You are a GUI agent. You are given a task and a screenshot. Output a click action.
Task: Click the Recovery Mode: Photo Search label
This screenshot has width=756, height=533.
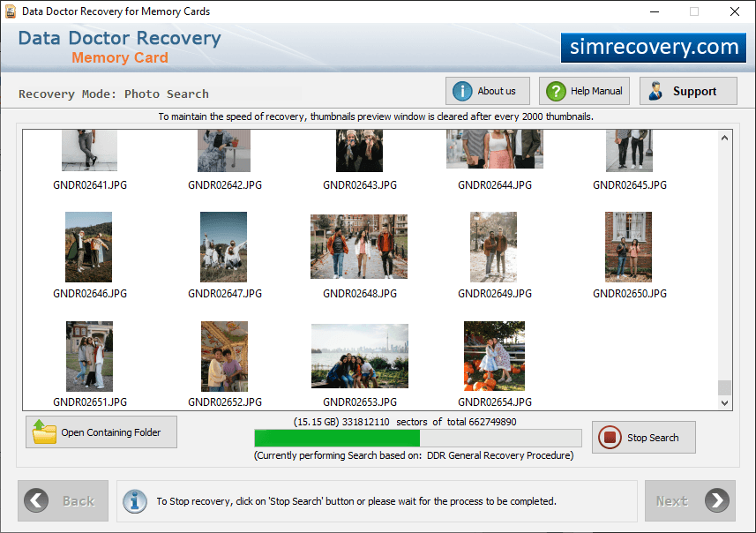pyautogui.click(x=114, y=94)
